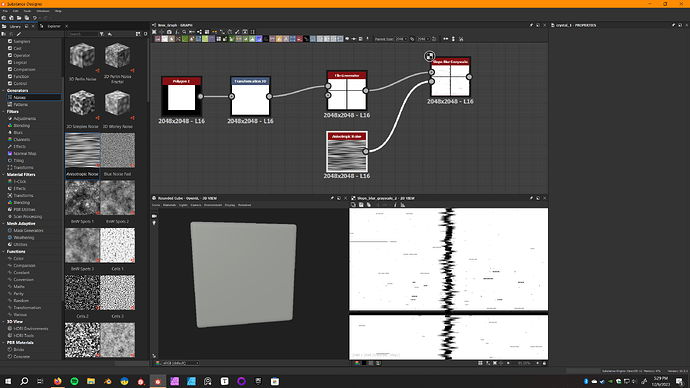Click the open package folder icon

[19, 18]
